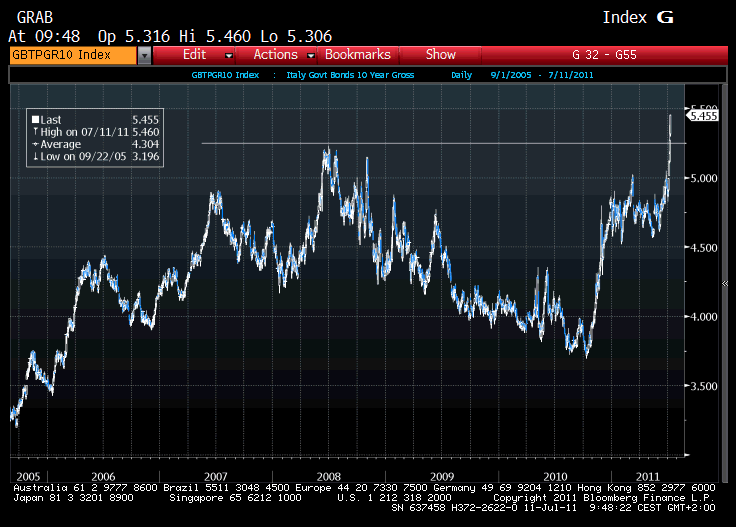
Task: Click the Average 4.304 legend row
Action: click(x=96, y=144)
